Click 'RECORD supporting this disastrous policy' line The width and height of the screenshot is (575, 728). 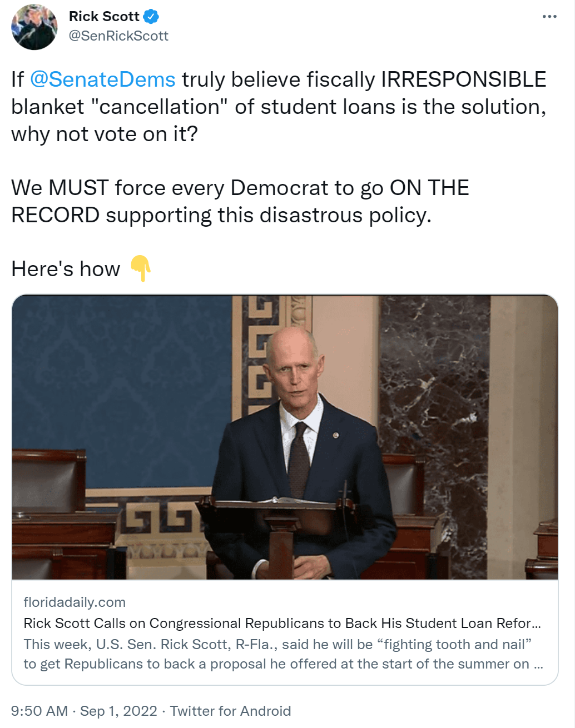point(221,215)
